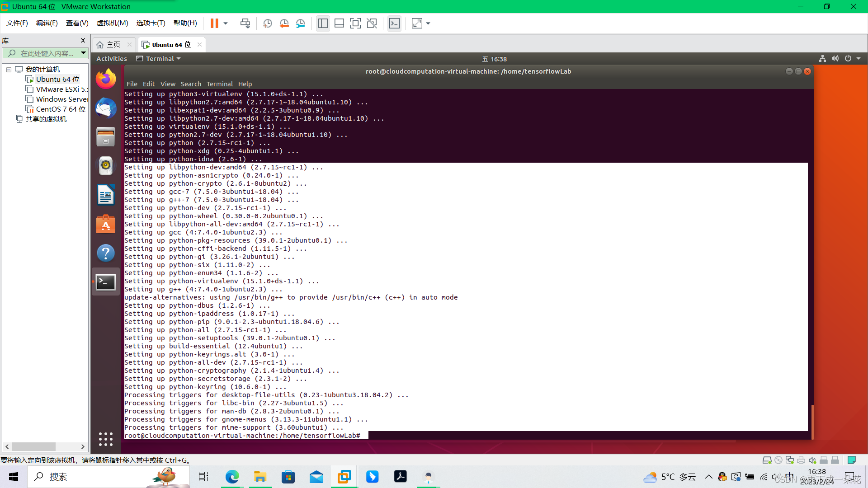Open Firefox from the Ubuntu dock

pos(106,80)
